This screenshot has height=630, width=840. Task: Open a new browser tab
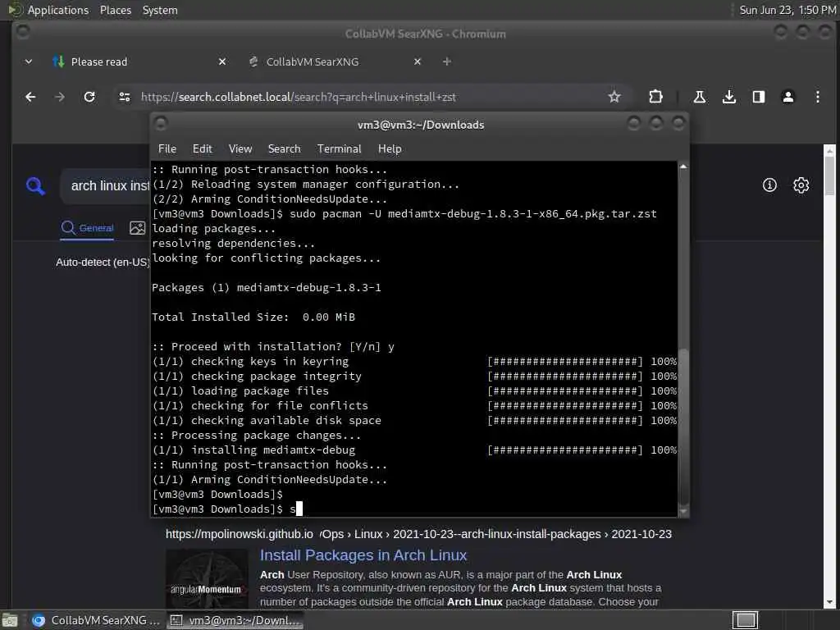coord(447,62)
